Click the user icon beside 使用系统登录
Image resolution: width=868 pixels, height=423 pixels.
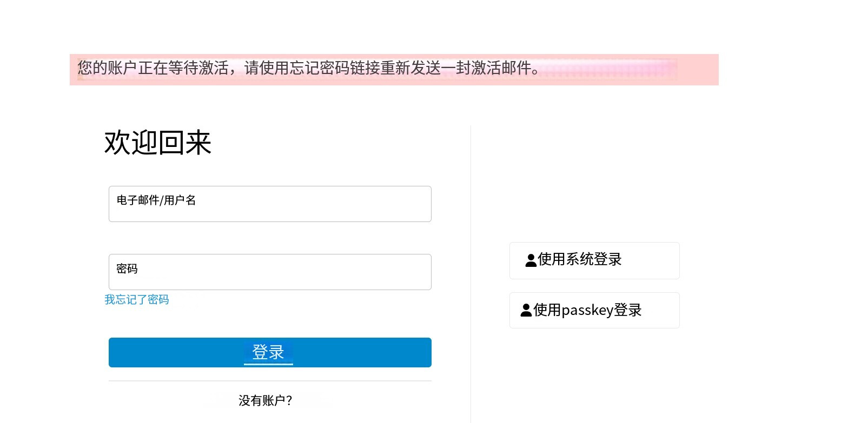click(531, 260)
